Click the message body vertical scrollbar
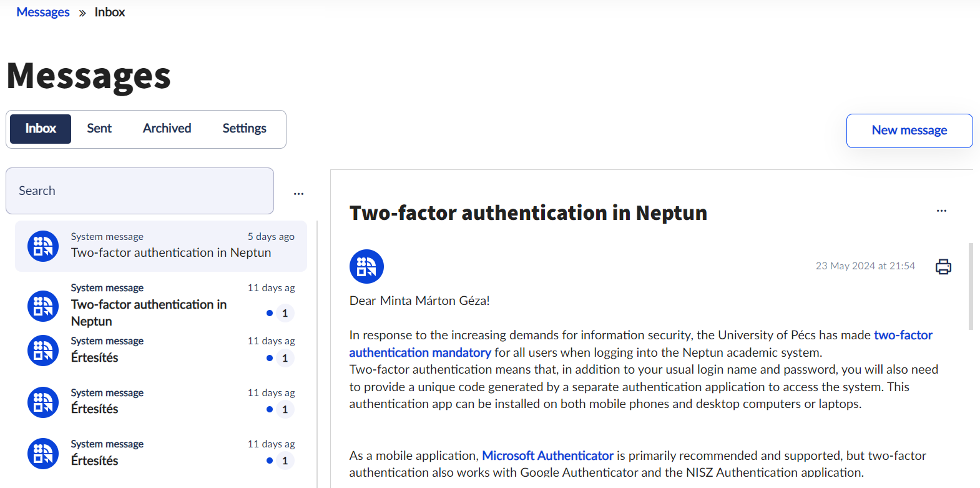The height and width of the screenshot is (488, 980). (x=970, y=286)
